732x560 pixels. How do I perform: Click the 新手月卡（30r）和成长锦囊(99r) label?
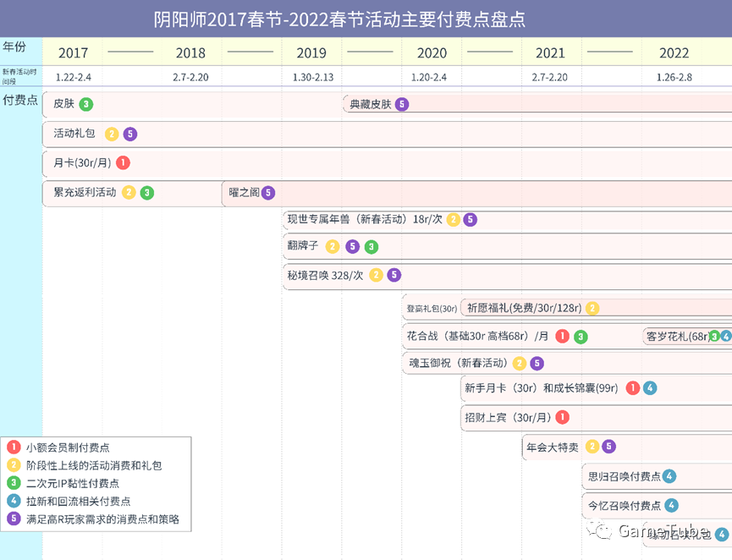coord(541,387)
